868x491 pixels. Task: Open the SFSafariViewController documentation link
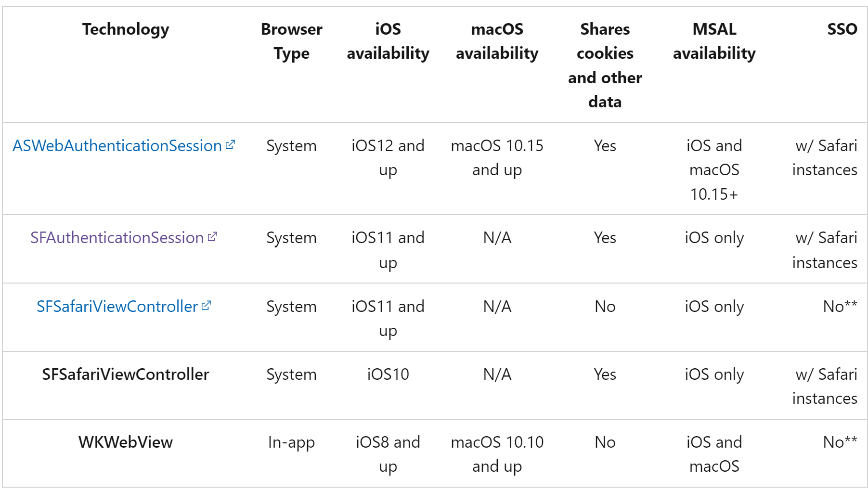117,306
